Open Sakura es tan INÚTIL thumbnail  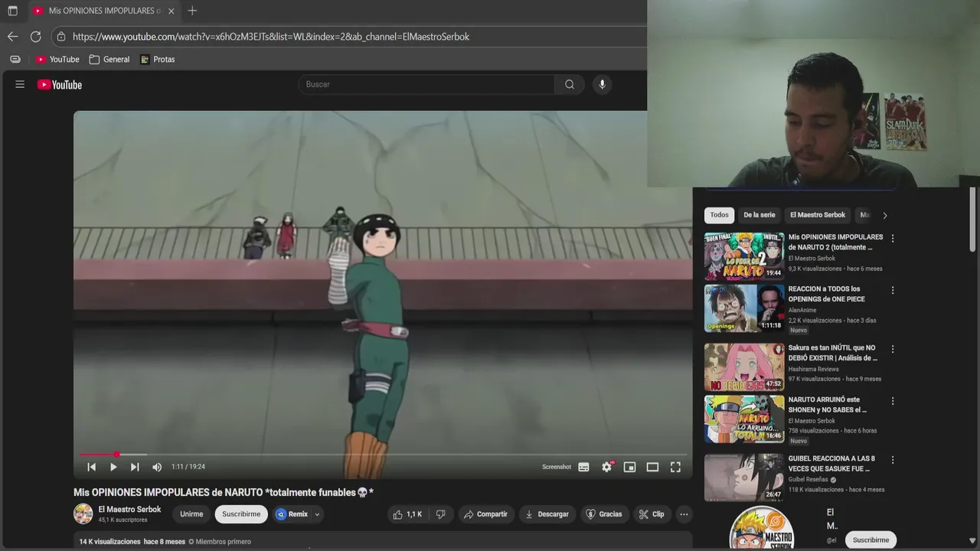pyautogui.click(x=744, y=367)
